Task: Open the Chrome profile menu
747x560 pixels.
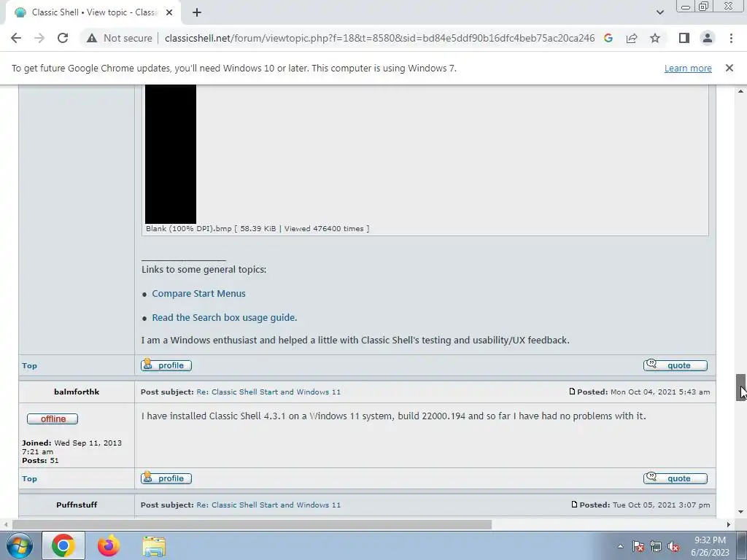Action: [708, 38]
